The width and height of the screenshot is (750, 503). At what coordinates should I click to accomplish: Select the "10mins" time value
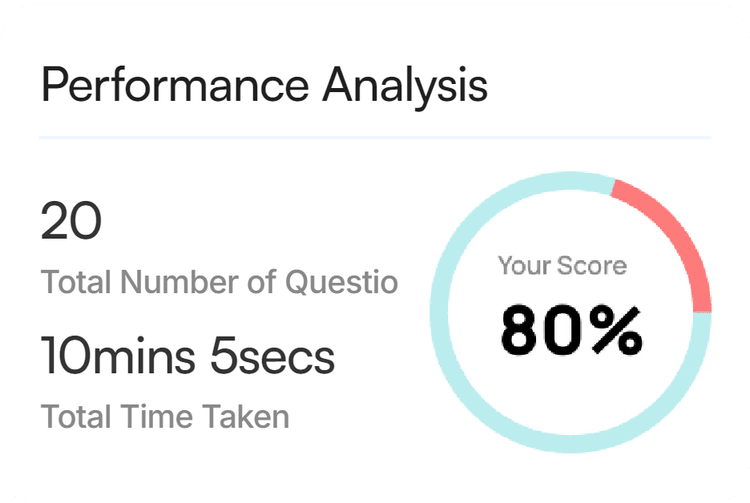point(118,356)
